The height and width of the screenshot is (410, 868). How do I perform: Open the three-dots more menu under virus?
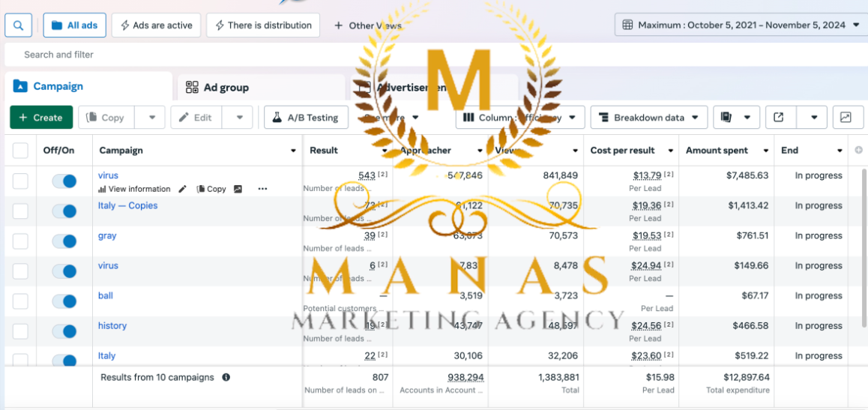point(262,189)
